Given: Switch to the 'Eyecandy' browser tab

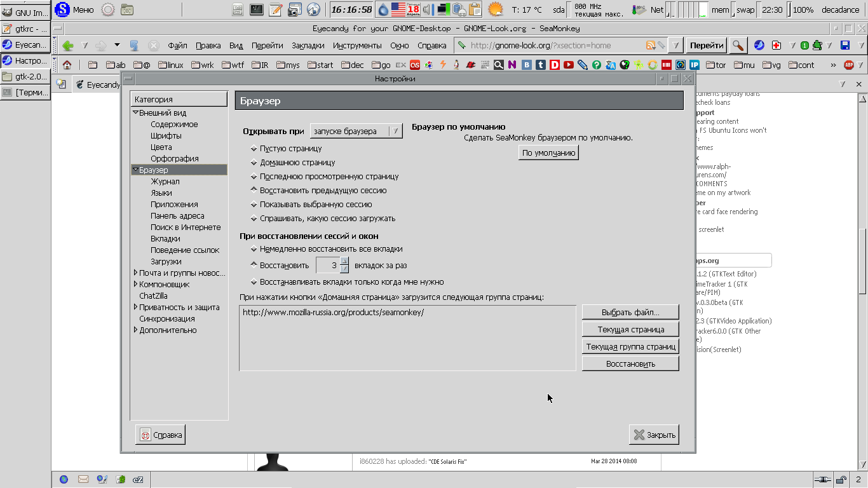Looking at the screenshot, I should (97, 85).
